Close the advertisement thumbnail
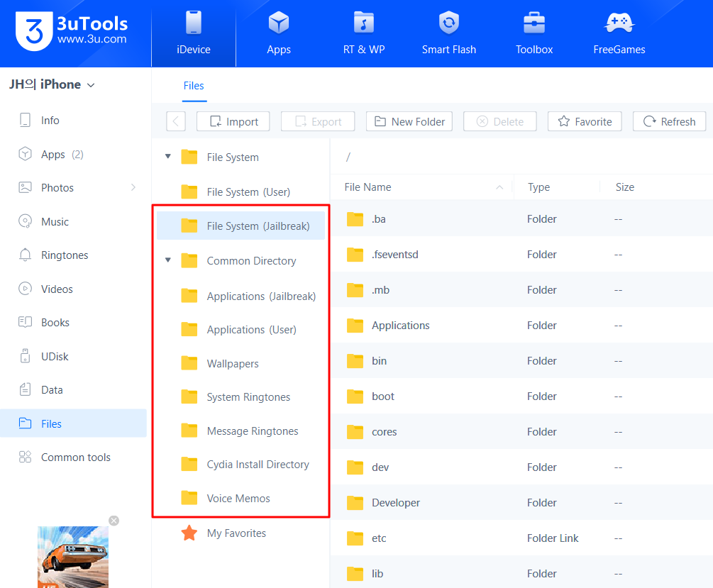This screenshot has height=588, width=713. [x=114, y=521]
